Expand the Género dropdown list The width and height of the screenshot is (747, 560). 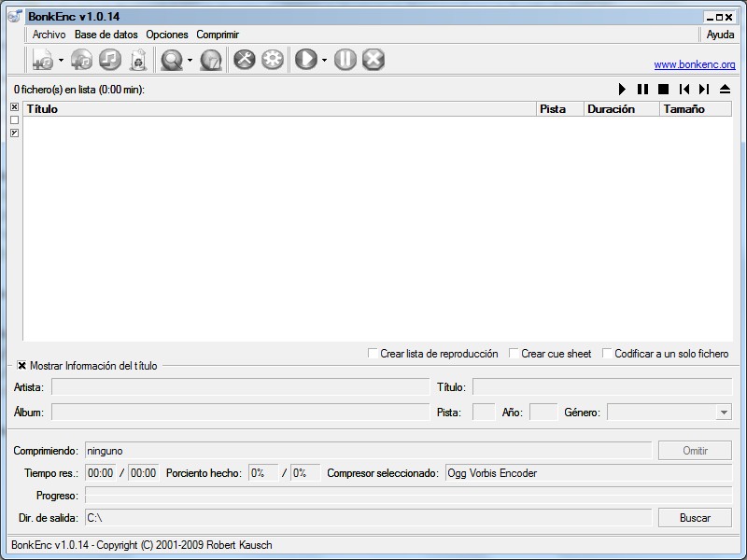(724, 413)
